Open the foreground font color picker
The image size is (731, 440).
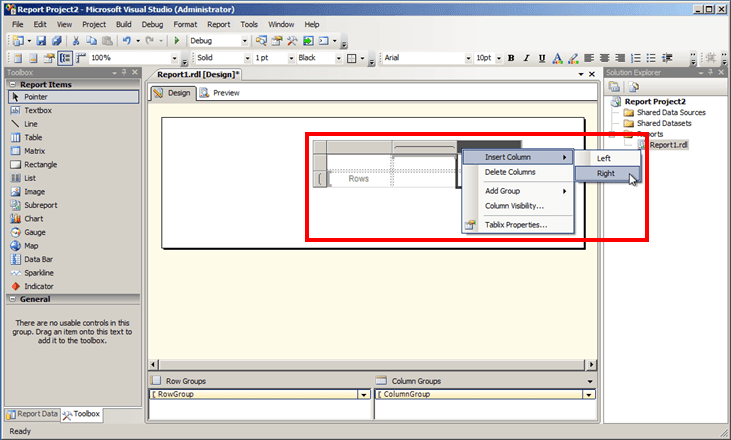[557, 58]
